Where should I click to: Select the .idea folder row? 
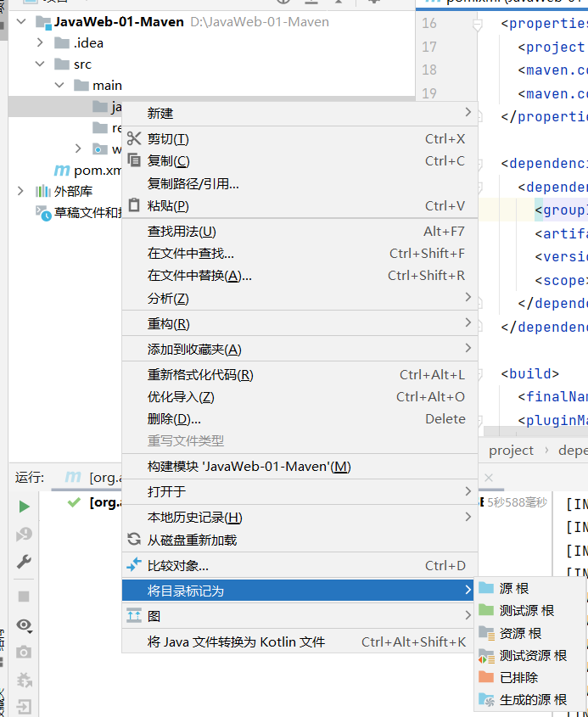[211, 43]
